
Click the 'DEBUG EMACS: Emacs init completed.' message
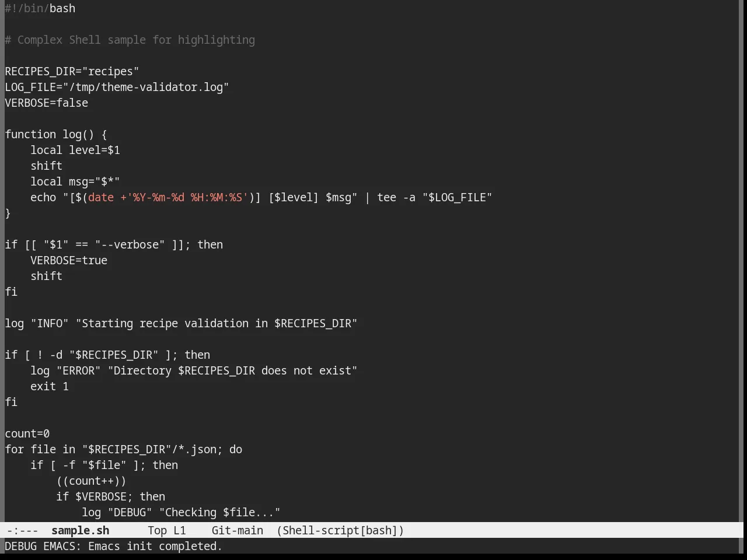click(x=114, y=546)
